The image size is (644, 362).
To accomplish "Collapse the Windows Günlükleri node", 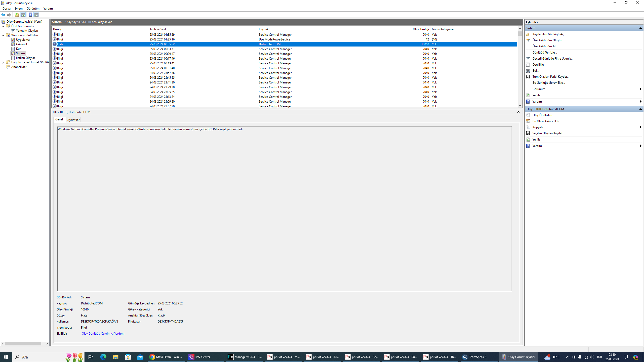I will 3,35.
